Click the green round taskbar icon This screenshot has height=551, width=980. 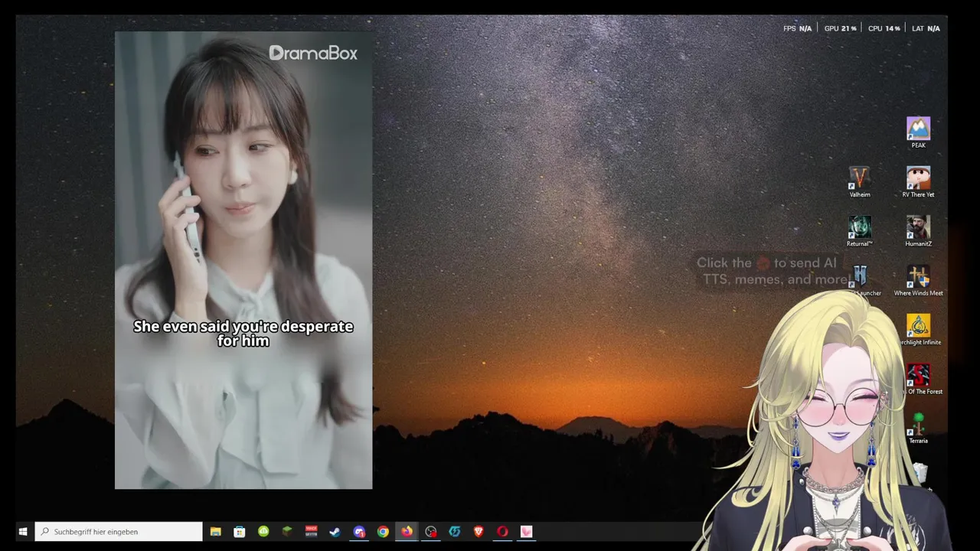click(263, 532)
